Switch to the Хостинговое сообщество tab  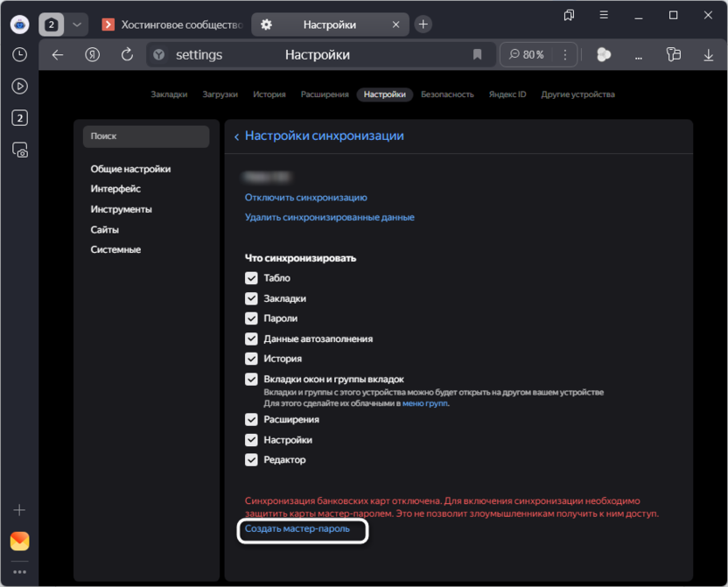(172, 24)
